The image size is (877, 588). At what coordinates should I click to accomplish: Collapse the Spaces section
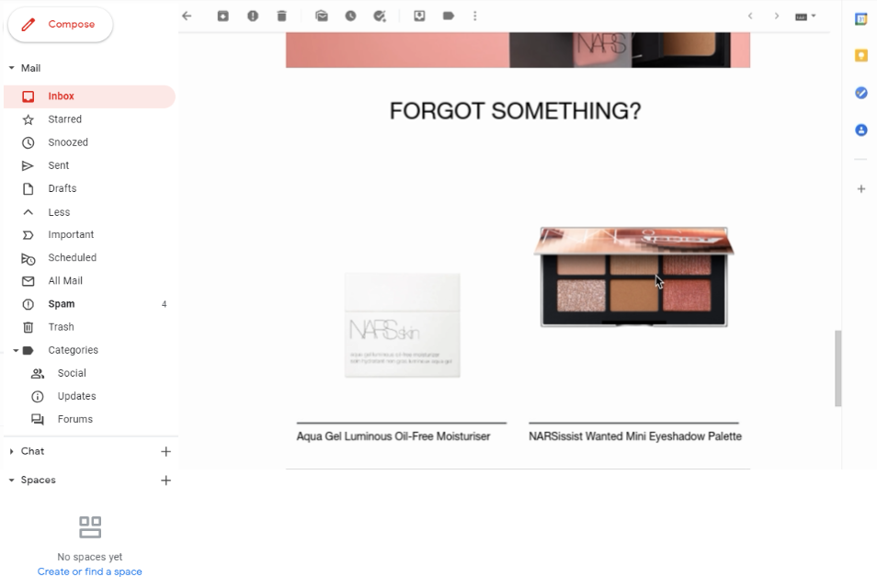click(x=11, y=481)
